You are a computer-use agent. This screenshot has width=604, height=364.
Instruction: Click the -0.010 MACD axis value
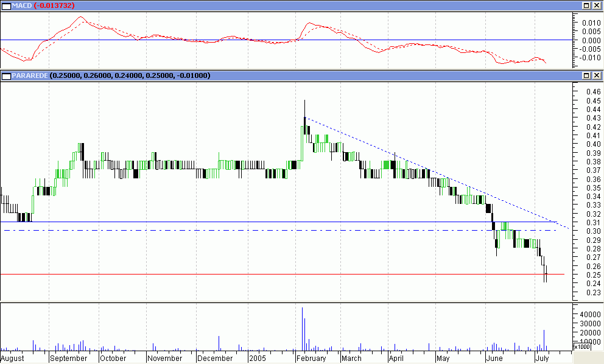click(590, 58)
